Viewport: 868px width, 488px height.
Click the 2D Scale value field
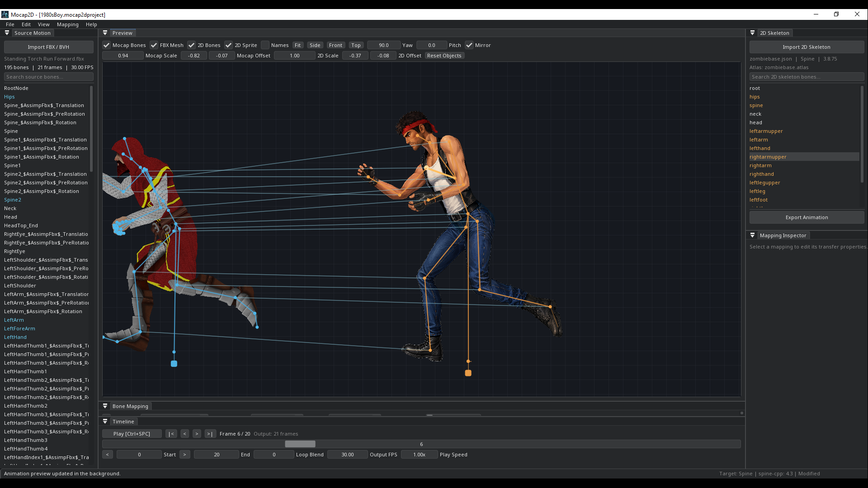click(295, 56)
